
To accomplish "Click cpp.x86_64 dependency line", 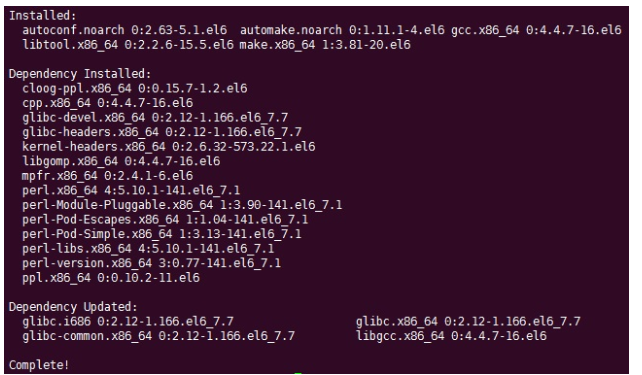I will pyautogui.click(x=108, y=103).
